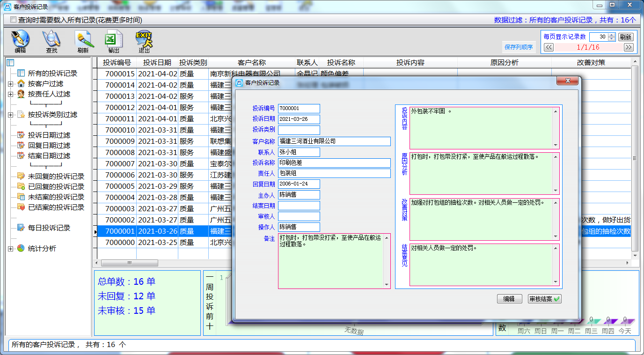Expand the 统计分析 node
The width and height of the screenshot is (644, 355).
[11, 249]
